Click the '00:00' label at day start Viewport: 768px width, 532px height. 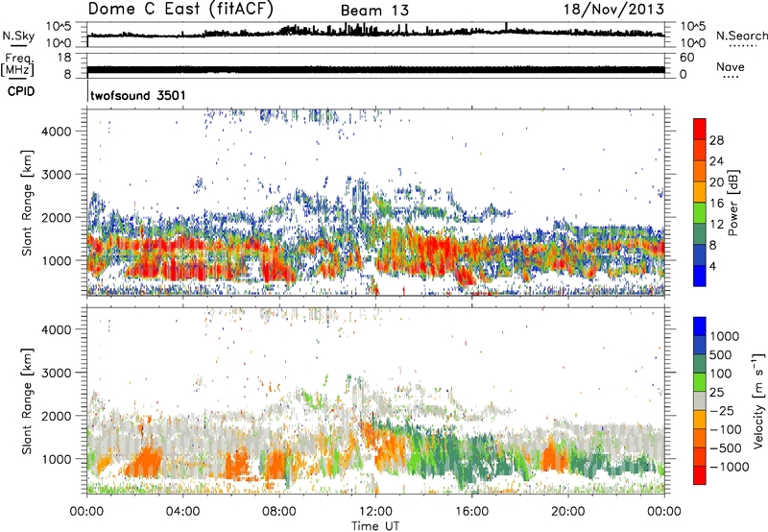tap(86, 512)
